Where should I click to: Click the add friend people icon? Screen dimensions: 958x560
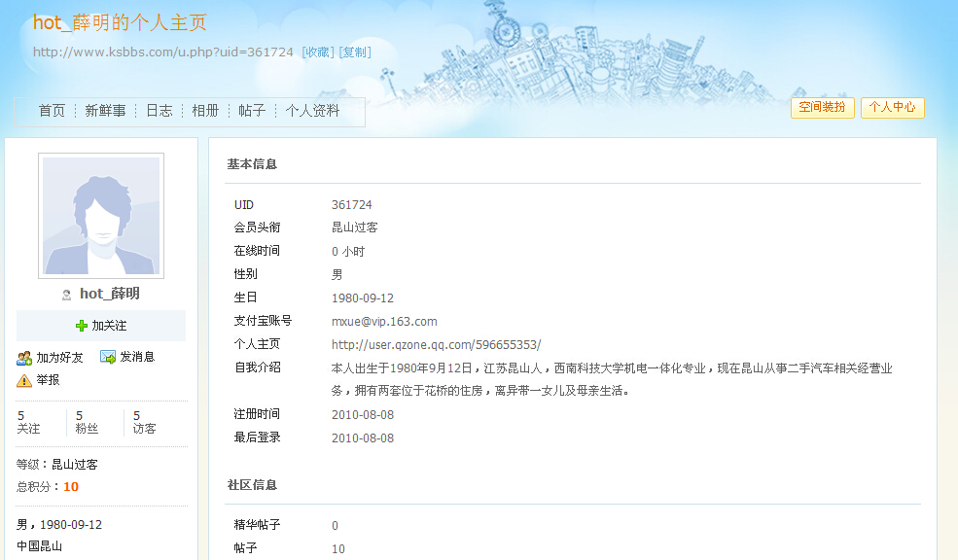(24, 358)
